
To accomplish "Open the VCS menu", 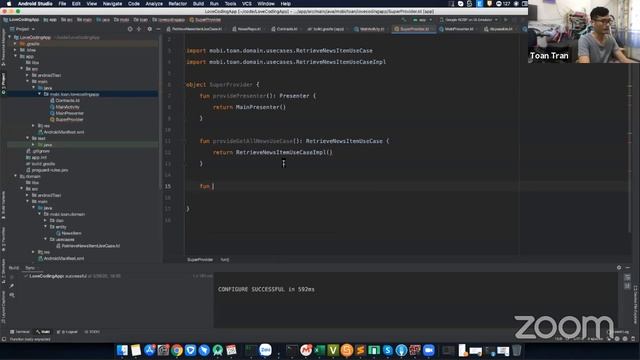I will point(247,4).
